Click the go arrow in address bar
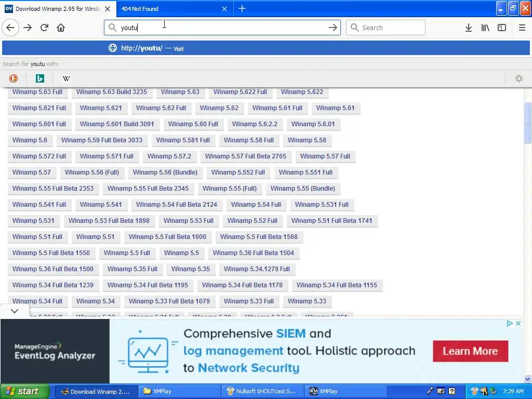 click(x=333, y=28)
